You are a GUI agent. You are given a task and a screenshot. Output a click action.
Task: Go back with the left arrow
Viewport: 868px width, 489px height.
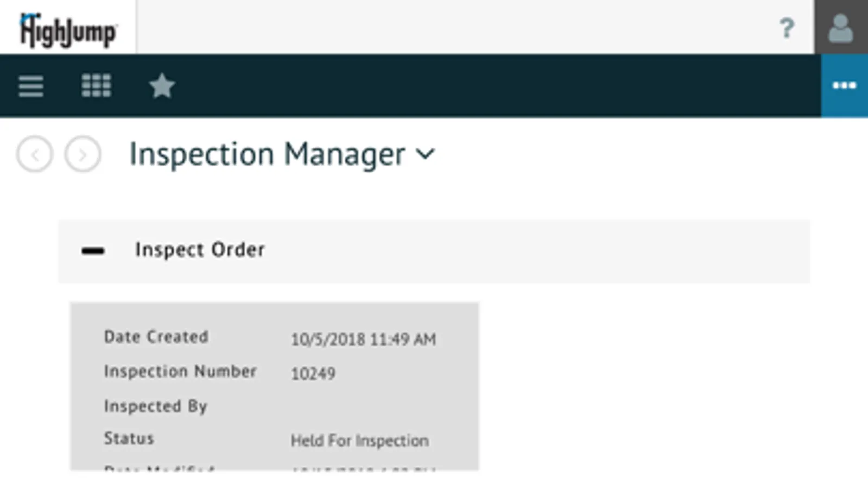[x=35, y=155]
